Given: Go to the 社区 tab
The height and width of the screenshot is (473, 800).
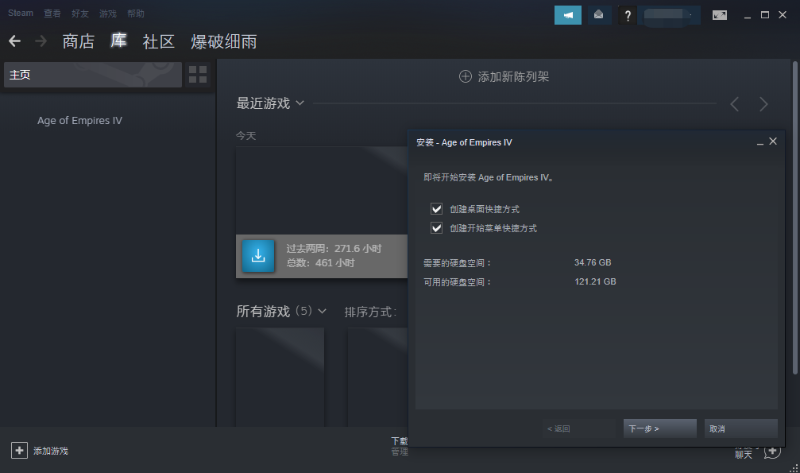Looking at the screenshot, I should 159,41.
